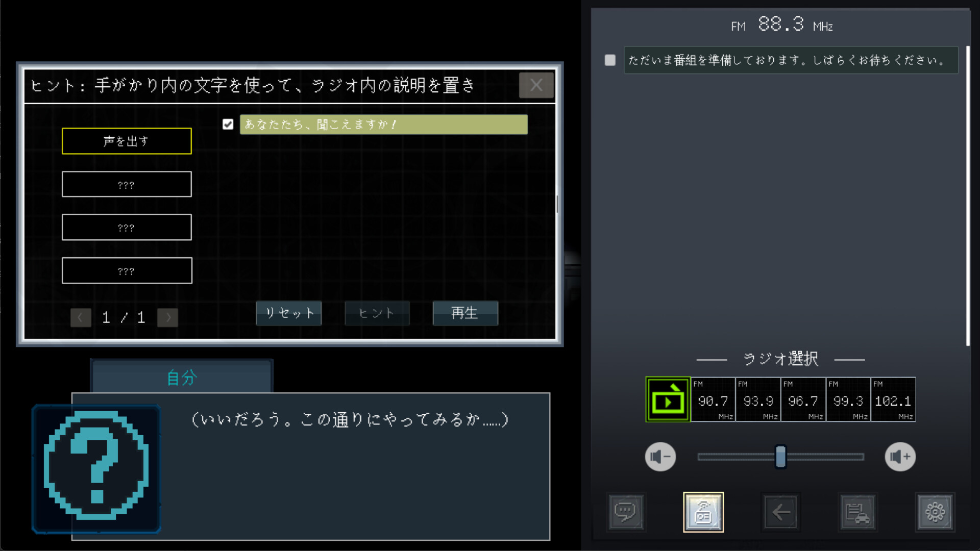Click the 自分 speaker name tab
Screen dimensions: 980x551
[x=182, y=377]
